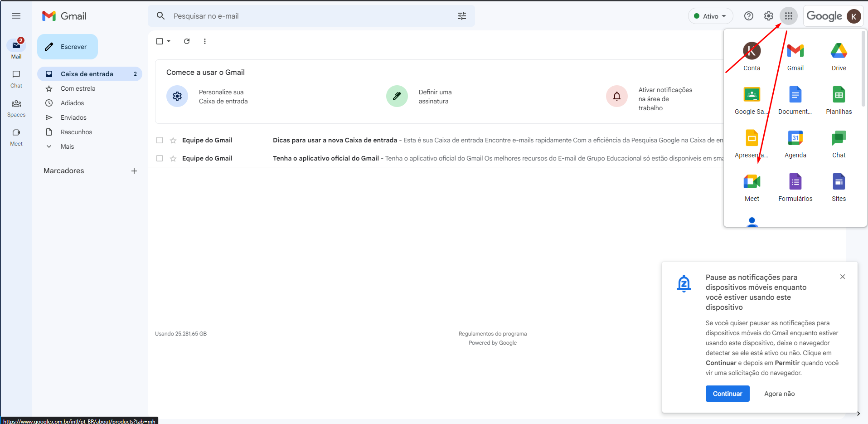This screenshot has height=424, width=868.
Task: Click the apps panel scrollbar
Action: (863, 69)
